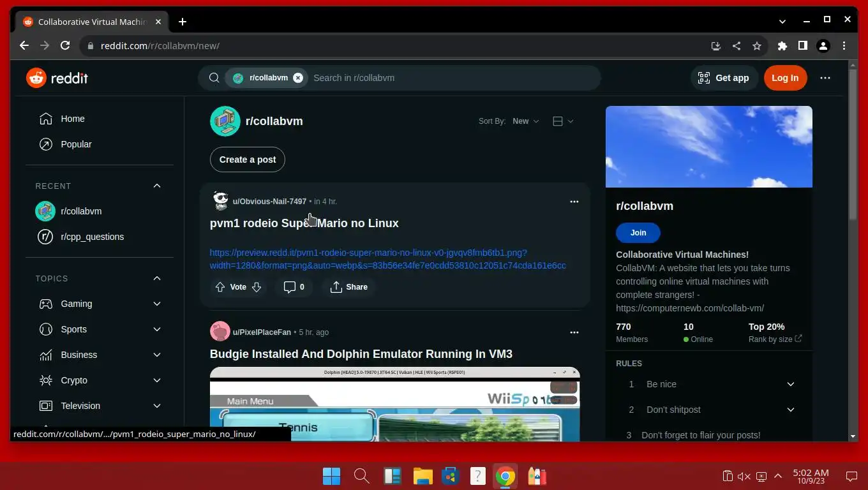This screenshot has width=868, height=490.
Task: Click the Log In button
Action: point(785,78)
